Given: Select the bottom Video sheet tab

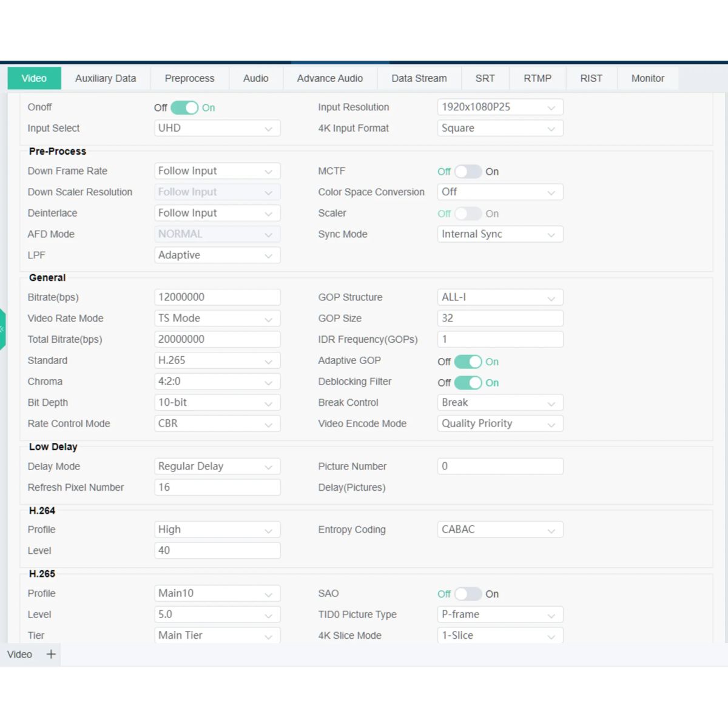Looking at the screenshot, I should click(19, 654).
